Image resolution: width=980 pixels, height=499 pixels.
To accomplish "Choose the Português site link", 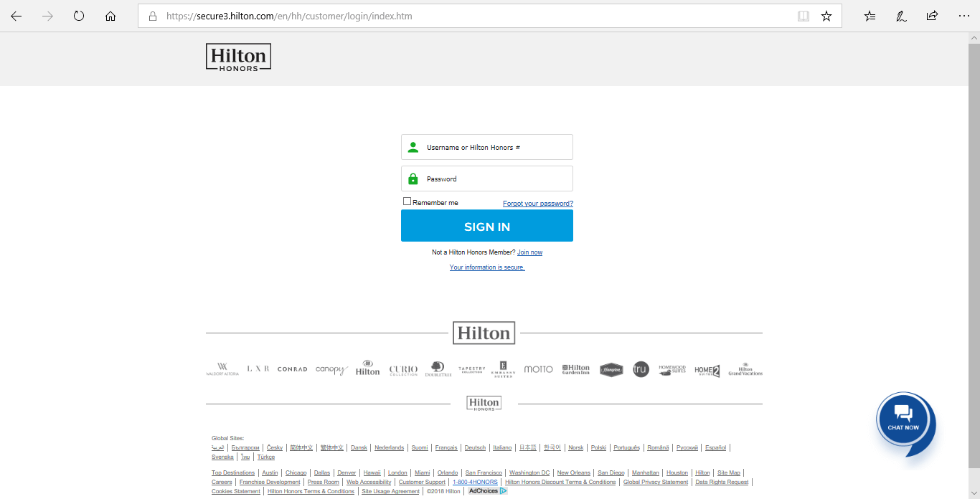I will pyautogui.click(x=626, y=447).
